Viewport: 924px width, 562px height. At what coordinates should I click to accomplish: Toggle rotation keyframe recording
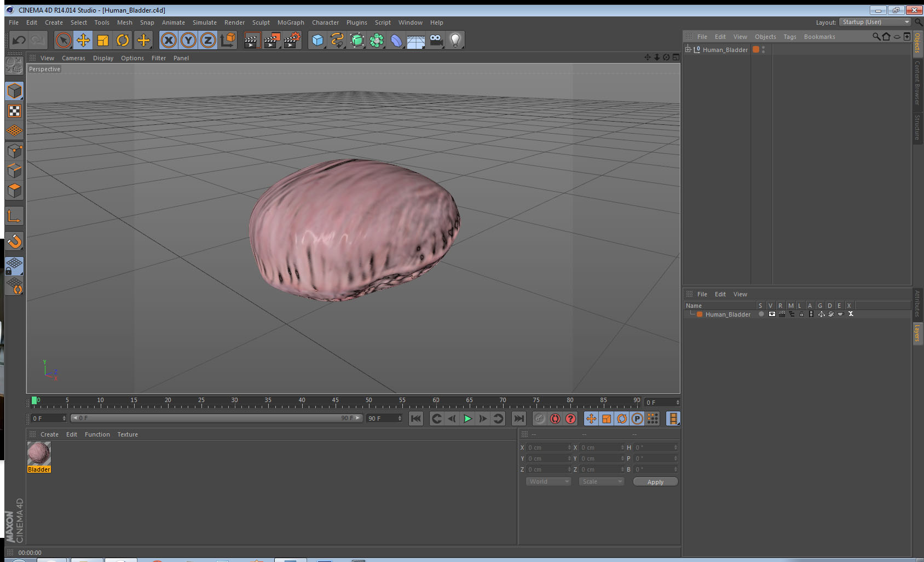[x=622, y=418]
